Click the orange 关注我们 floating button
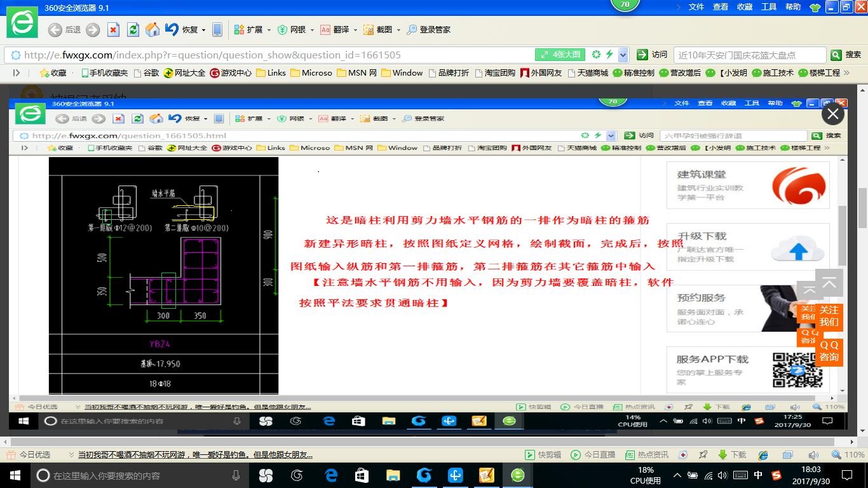 pos(829,316)
